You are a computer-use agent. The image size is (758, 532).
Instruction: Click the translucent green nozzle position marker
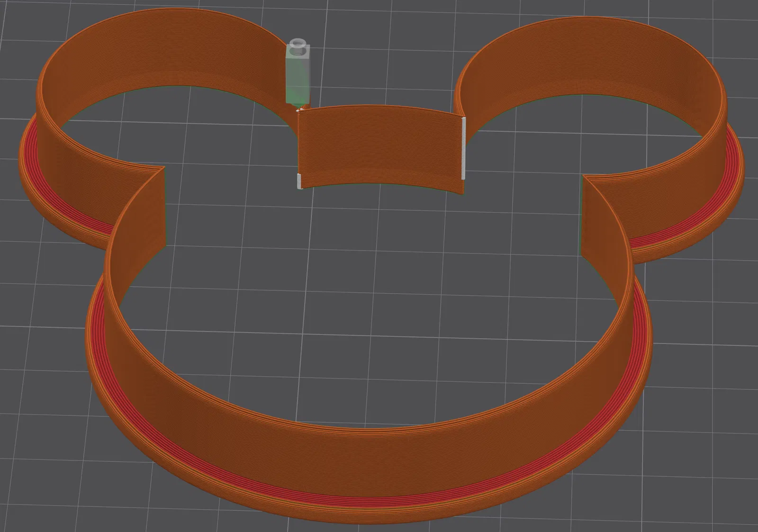click(297, 73)
